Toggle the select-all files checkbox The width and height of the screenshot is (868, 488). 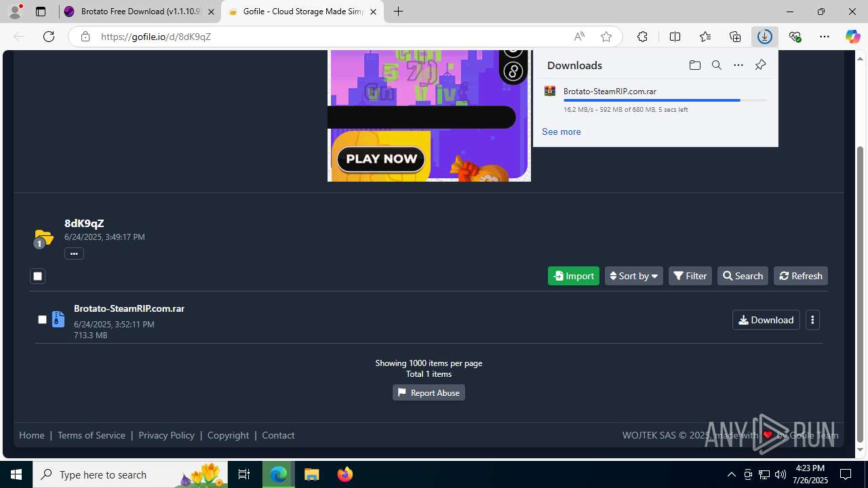click(x=37, y=276)
